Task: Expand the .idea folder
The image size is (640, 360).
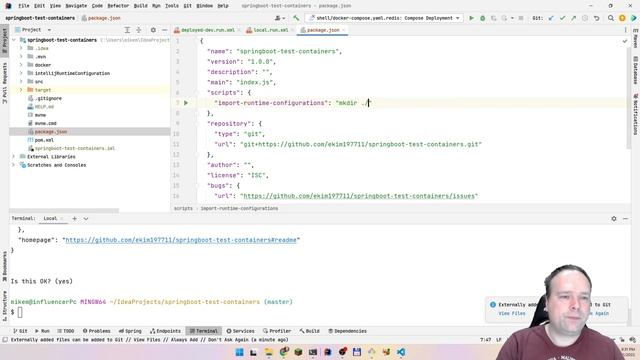Action: pos(21,48)
